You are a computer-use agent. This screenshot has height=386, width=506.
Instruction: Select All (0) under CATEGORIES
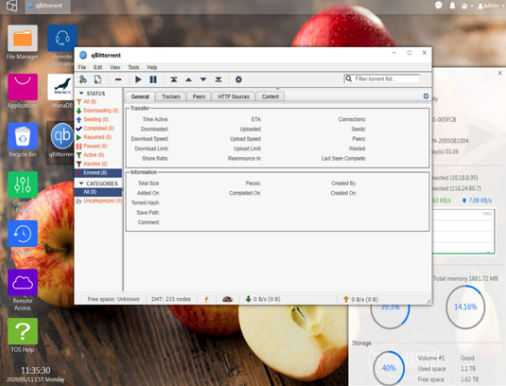[x=98, y=192]
